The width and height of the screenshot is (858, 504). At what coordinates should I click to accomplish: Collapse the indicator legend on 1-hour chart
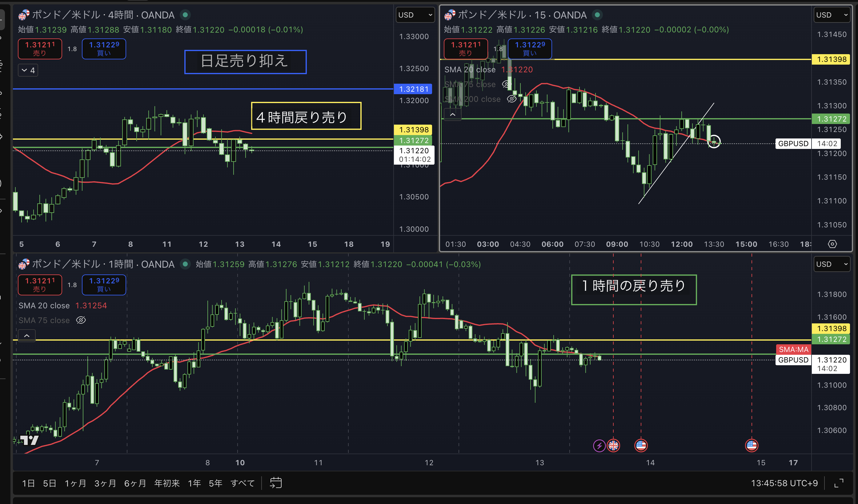tap(27, 336)
